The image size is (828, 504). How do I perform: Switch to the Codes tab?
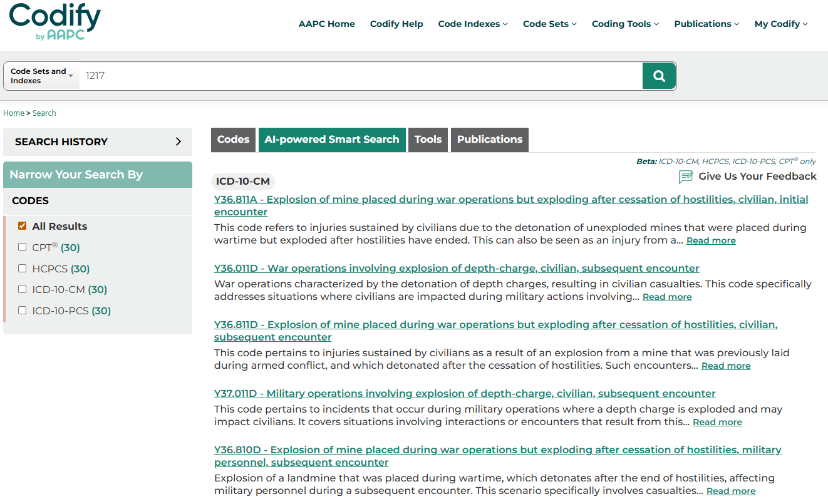233,140
